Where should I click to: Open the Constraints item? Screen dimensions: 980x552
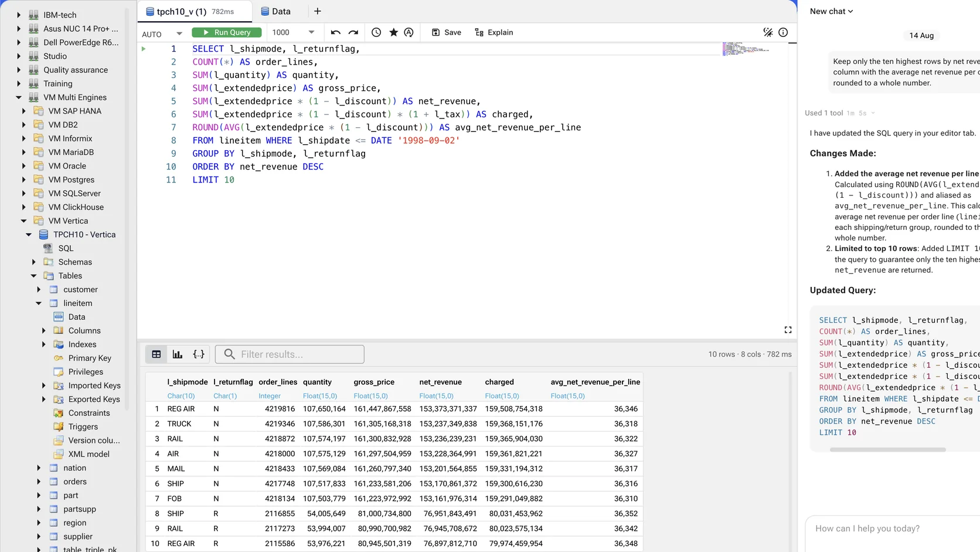point(89,413)
